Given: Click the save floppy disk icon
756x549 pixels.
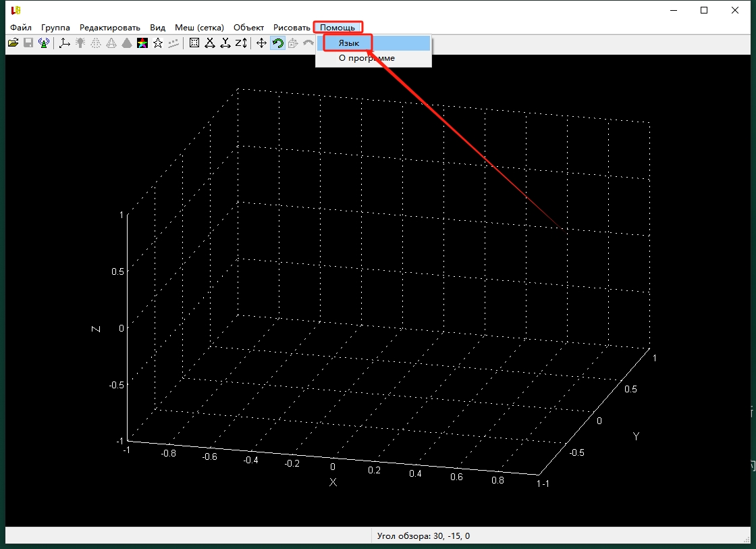Looking at the screenshot, I should tap(28, 43).
